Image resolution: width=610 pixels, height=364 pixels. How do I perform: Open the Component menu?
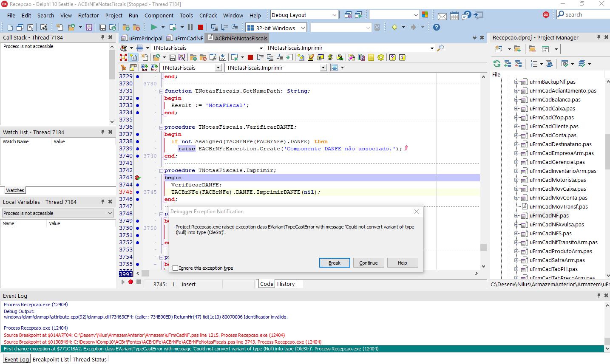[159, 15]
